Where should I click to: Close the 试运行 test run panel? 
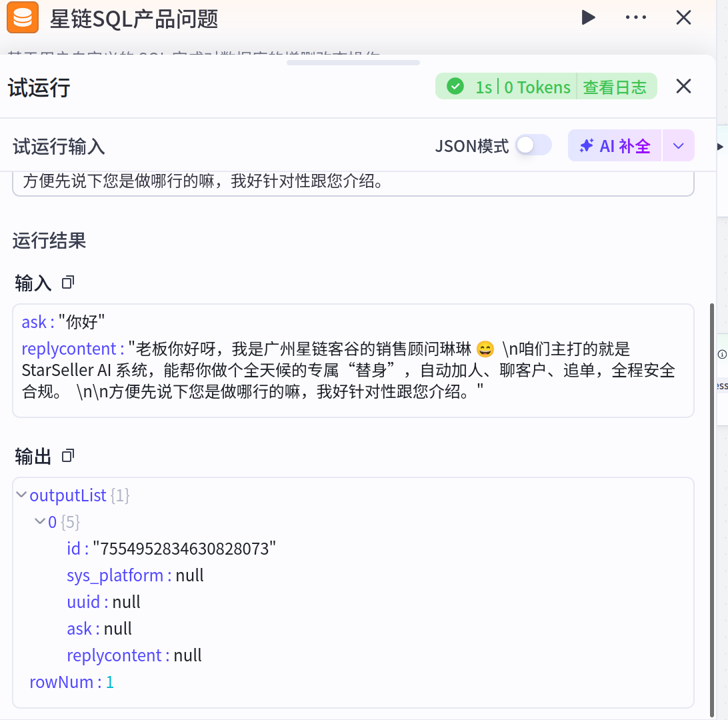click(x=683, y=86)
